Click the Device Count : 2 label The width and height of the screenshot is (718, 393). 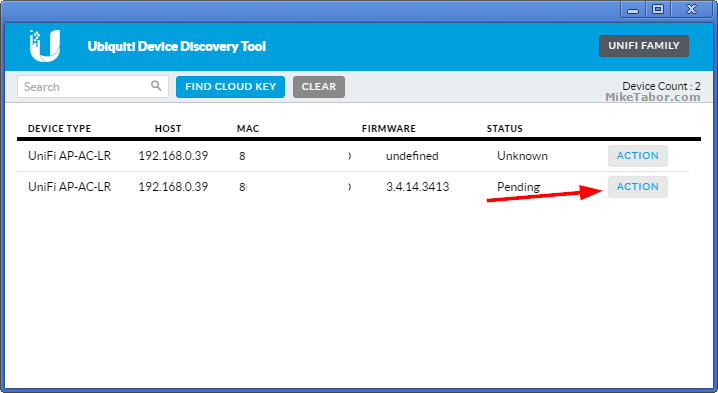point(661,86)
